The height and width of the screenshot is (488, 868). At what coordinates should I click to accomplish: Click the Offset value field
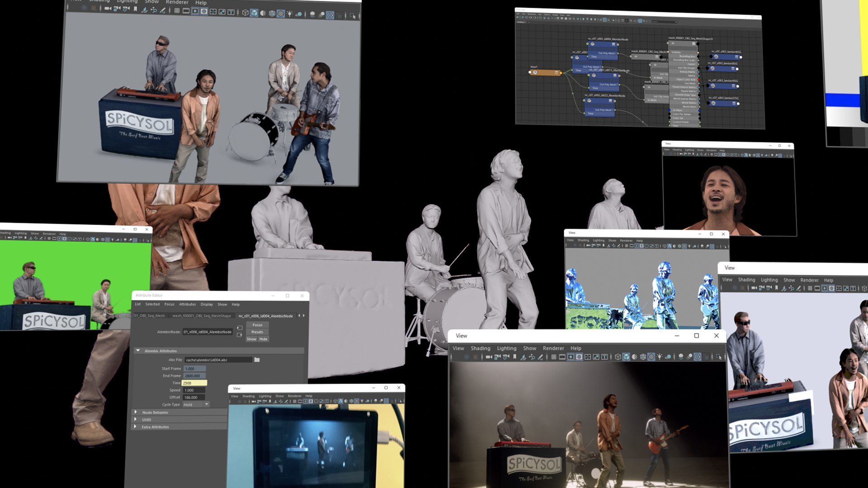(x=194, y=397)
